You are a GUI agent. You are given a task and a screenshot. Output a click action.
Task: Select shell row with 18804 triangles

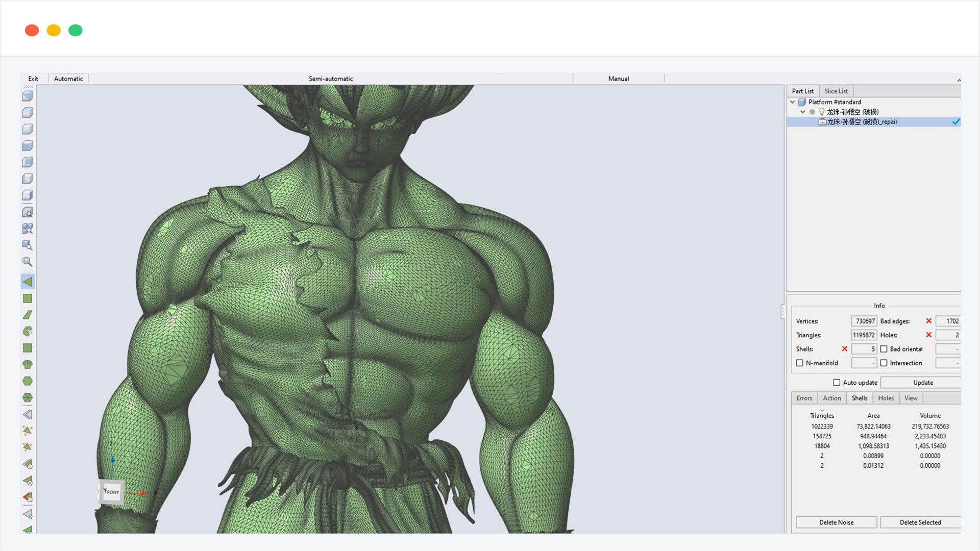coord(876,446)
